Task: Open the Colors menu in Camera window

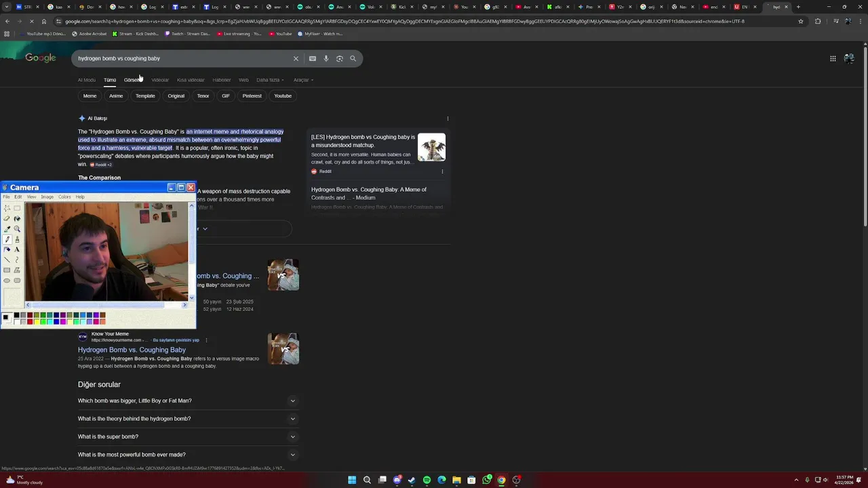Action: 64,197
